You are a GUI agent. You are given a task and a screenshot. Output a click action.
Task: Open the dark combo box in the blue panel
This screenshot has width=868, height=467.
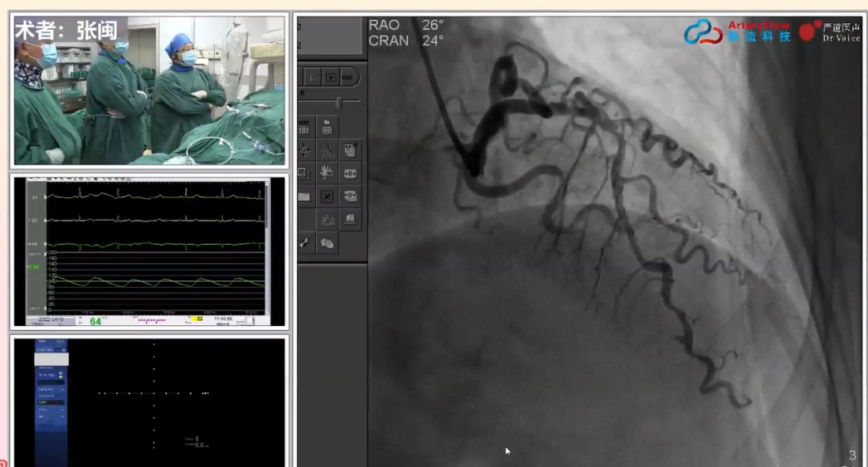click(51, 401)
